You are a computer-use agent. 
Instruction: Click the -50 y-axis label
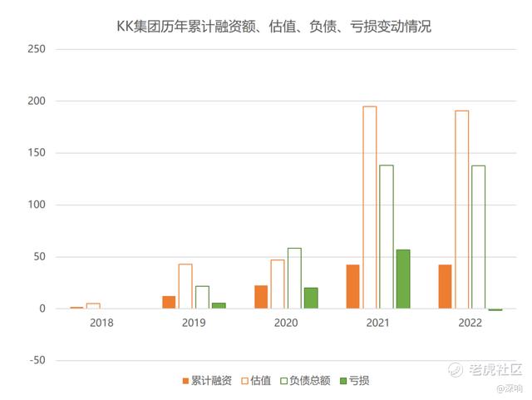coord(37,360)
